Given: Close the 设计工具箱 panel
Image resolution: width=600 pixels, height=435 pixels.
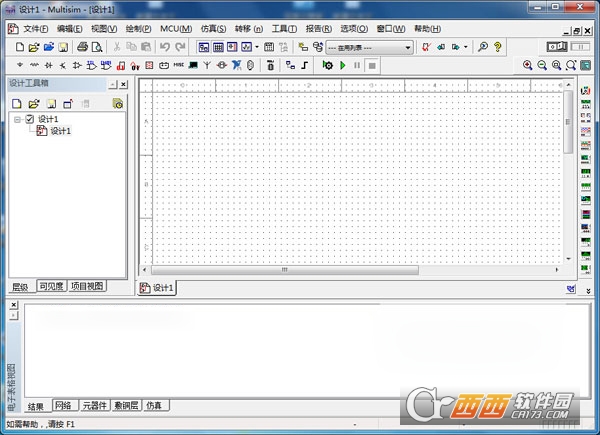Looking at the screenshot, I should pyautogui.click(x=123, y=84).
